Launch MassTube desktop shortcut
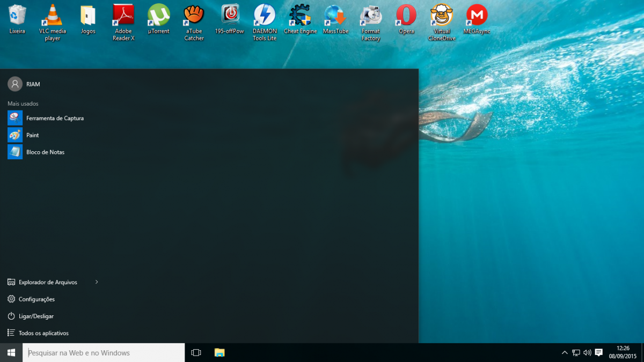Screen dimensions: 644x362 (x=335, y=19)
